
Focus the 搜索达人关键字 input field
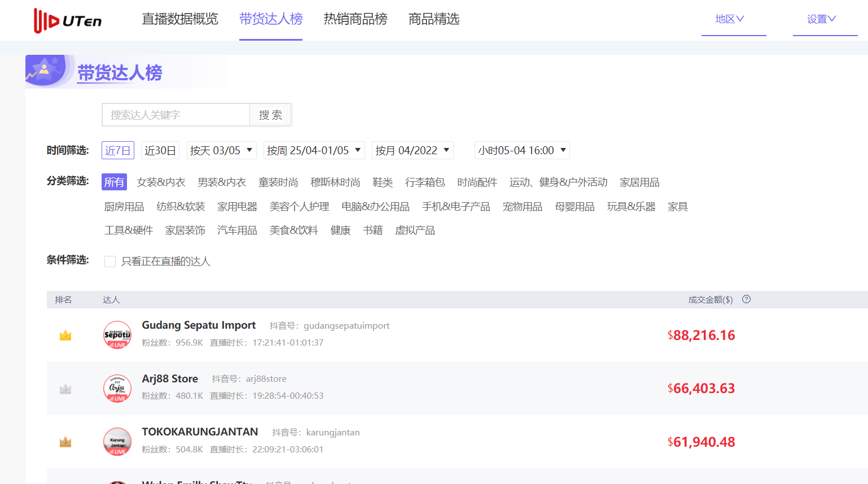click(x=176, y=115)
